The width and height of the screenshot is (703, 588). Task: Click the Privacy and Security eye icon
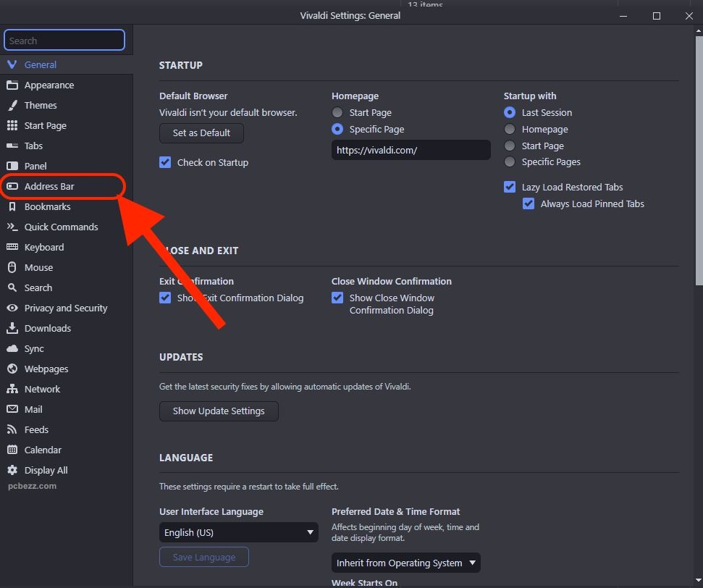click(x=12, y=308)
